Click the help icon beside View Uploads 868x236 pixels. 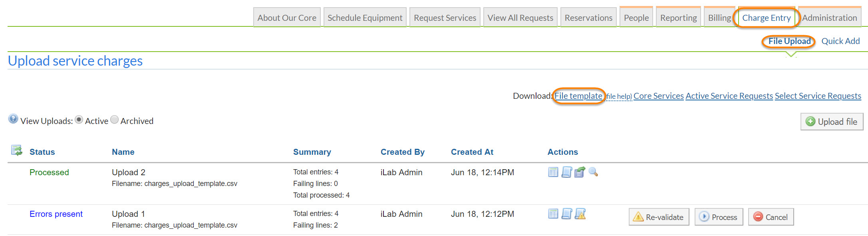[x=13, y=119]
